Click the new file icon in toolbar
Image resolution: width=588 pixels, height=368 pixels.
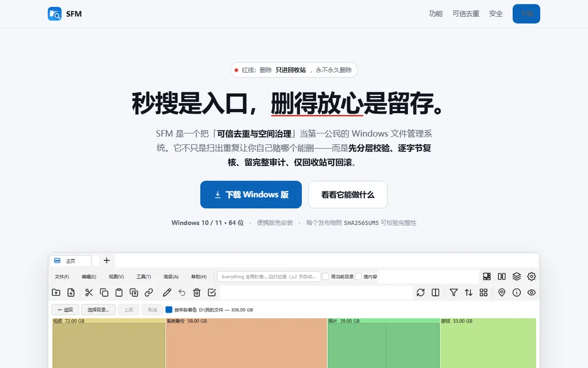pos(71,292)
